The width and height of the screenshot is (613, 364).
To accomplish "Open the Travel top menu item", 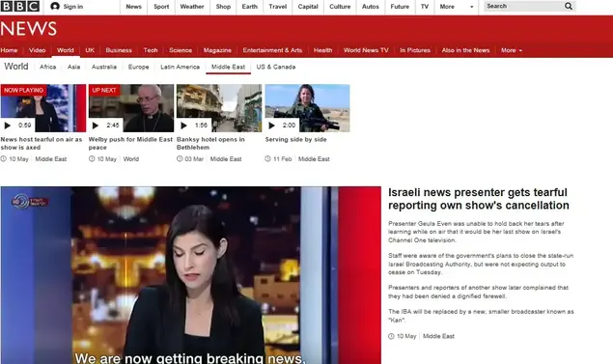I will click(x=278, y=7).
